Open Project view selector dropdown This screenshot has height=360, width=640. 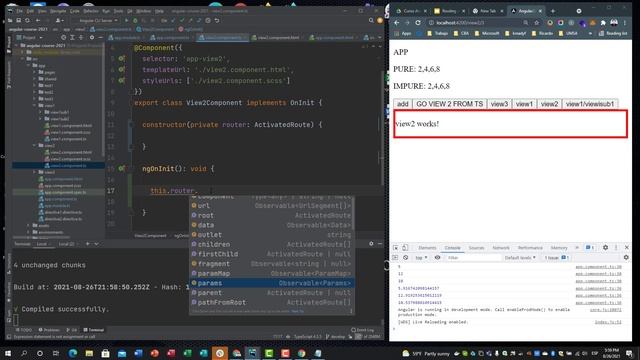tap(29, 38)
